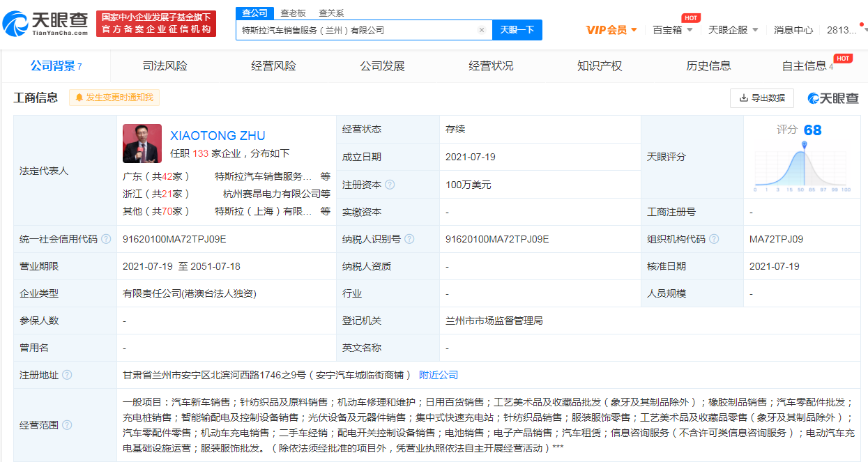Open the account 2813... dropdown
This screenshot has width=868, height=462.
(846, 30)
